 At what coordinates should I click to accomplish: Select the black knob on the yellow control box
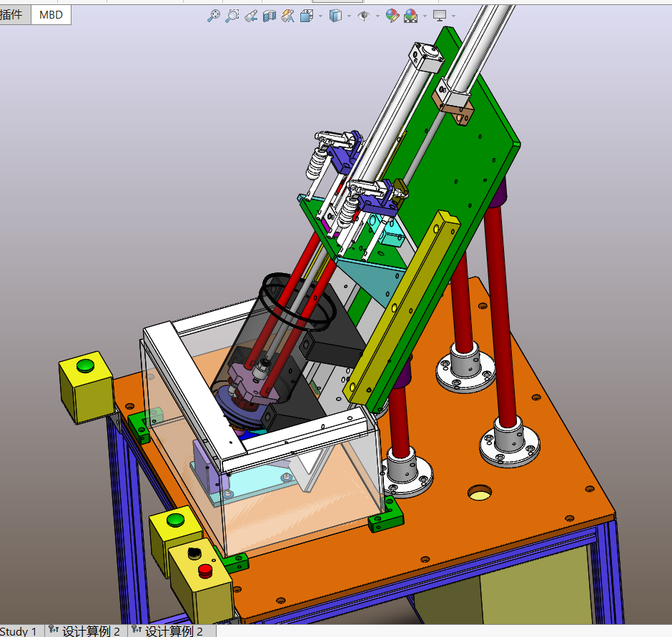(194, 553)
